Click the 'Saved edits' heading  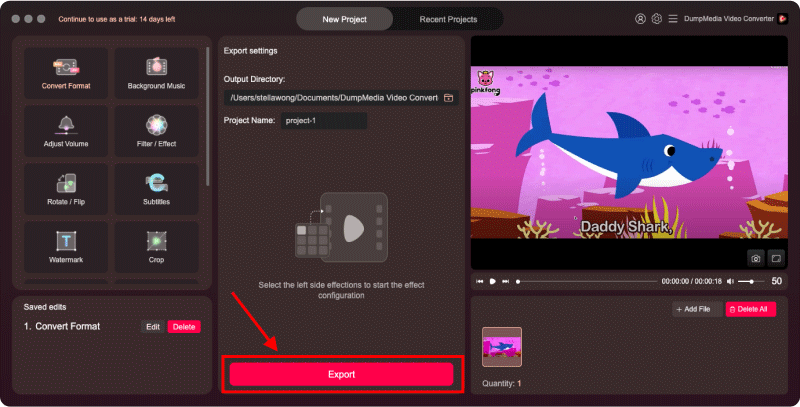pos(45,307)
